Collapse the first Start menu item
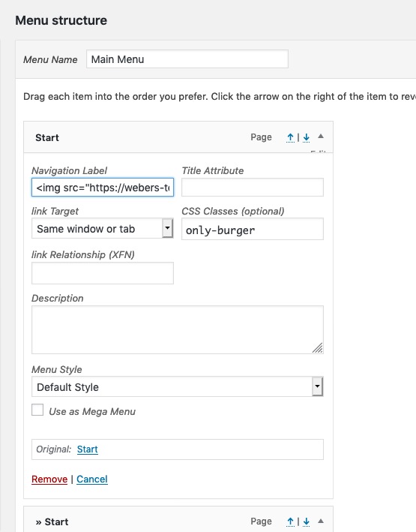416x532 pixels. (x=321, y=137)
